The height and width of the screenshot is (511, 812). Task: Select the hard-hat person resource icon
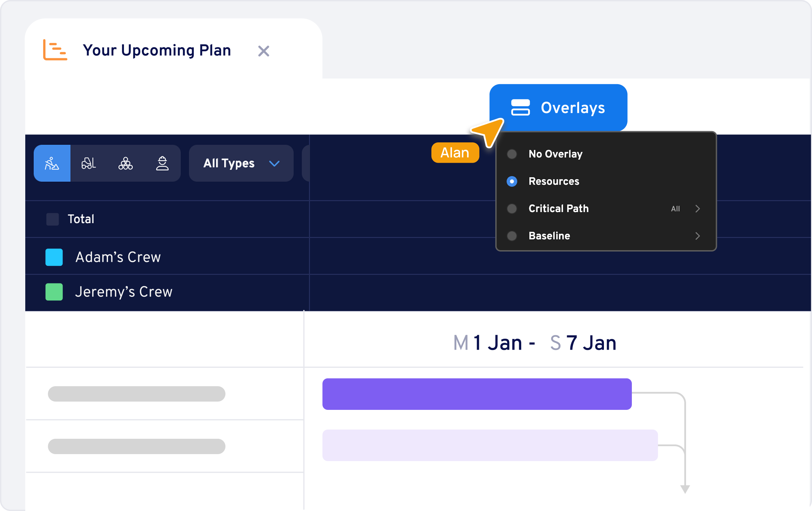162,163
